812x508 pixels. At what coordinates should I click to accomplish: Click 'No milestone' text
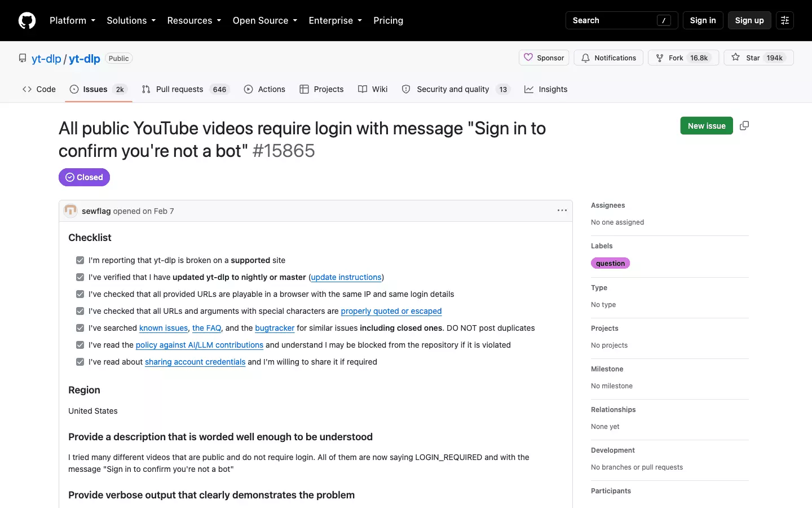point(612,386)
